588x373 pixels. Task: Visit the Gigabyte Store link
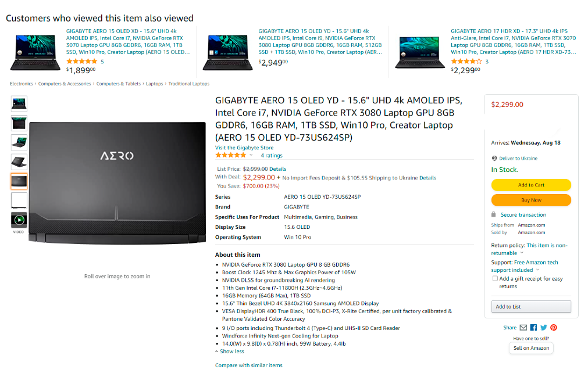(244, 148)
